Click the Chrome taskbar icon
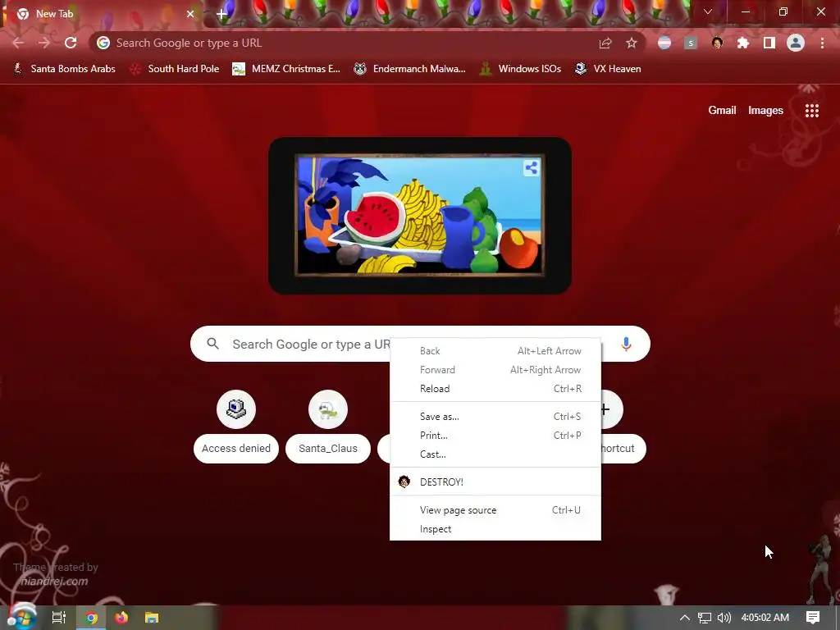Screen dimensions: 840x630 tap(92, 618)
